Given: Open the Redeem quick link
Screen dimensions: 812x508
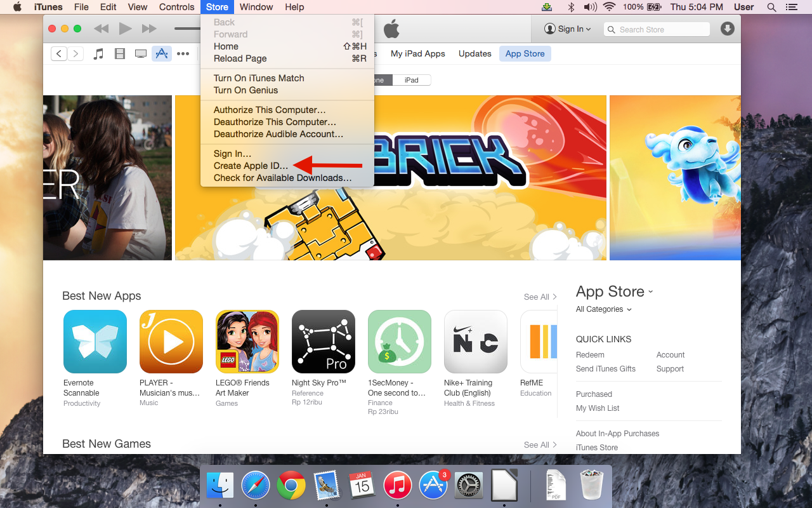Looking at the screenshot, I should (590, 355).
